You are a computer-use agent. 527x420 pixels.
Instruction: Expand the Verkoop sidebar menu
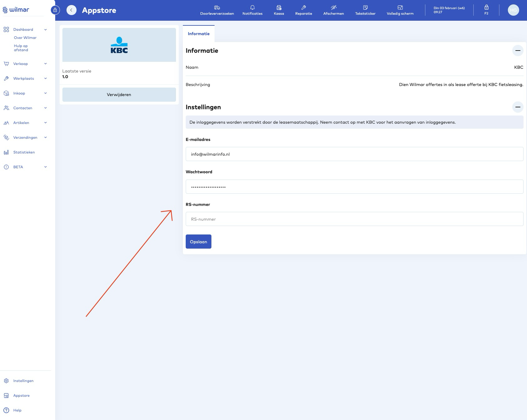coord(25,64)
